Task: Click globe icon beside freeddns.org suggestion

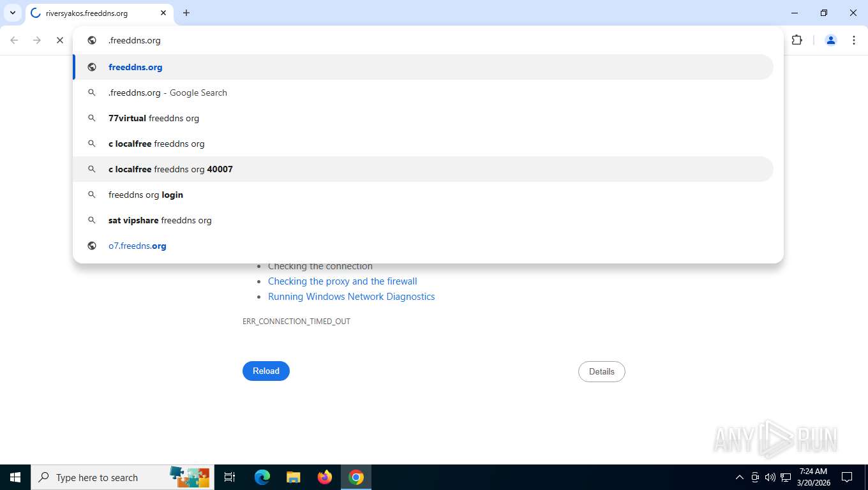Action: tap(92, 67)
